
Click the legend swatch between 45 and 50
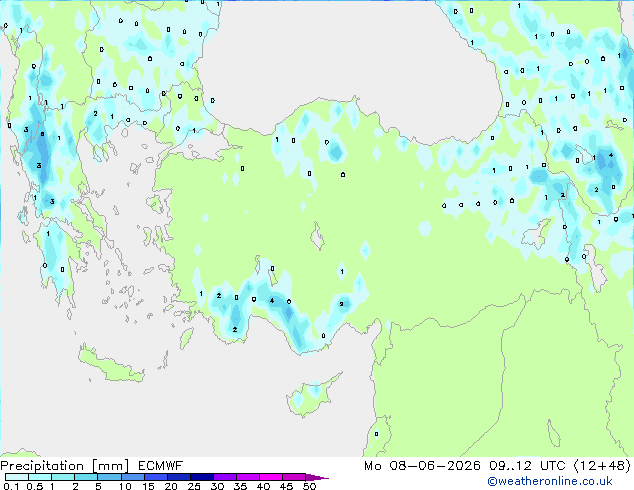(294, 477)
